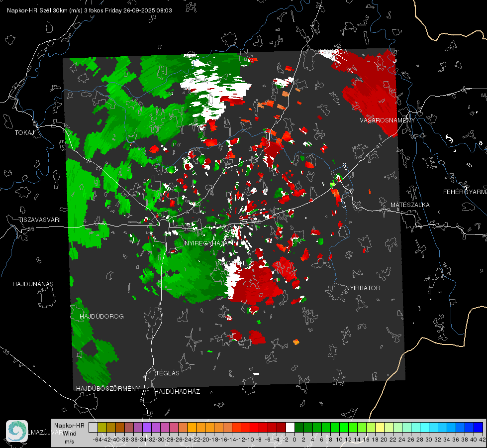Click the FEHÉRGYARMAT label at the right edge

465,192
